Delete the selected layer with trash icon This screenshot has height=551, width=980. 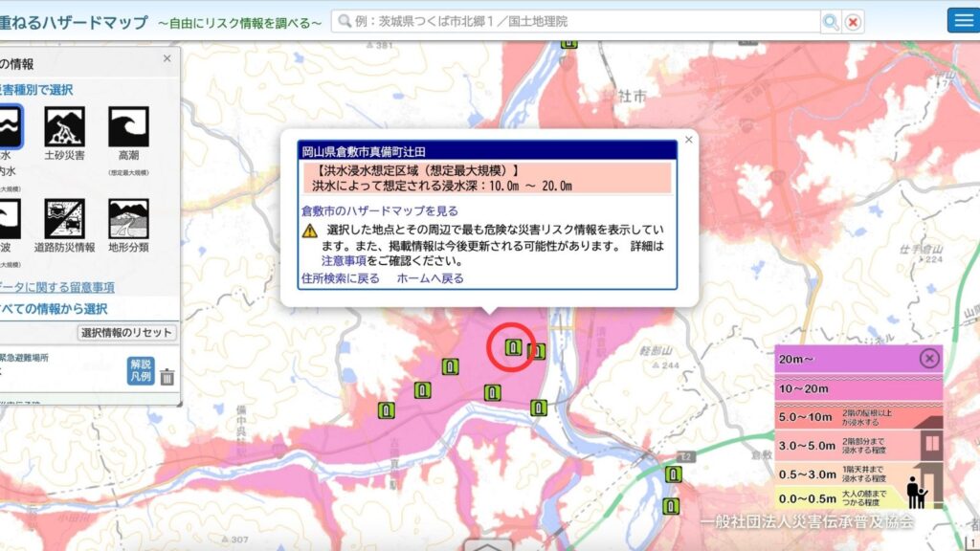pos(167,376)
